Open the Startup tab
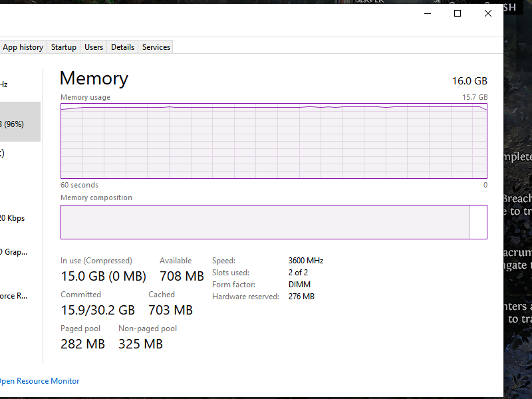The width and height of the screenshot is (532, 399). [64, 47]
